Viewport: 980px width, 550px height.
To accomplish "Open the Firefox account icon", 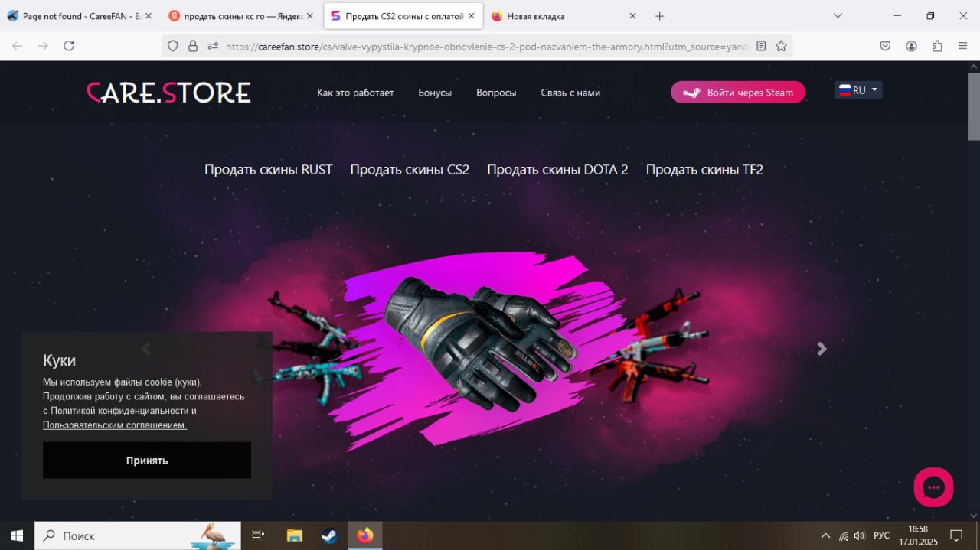I will click(x=911, y=46).
